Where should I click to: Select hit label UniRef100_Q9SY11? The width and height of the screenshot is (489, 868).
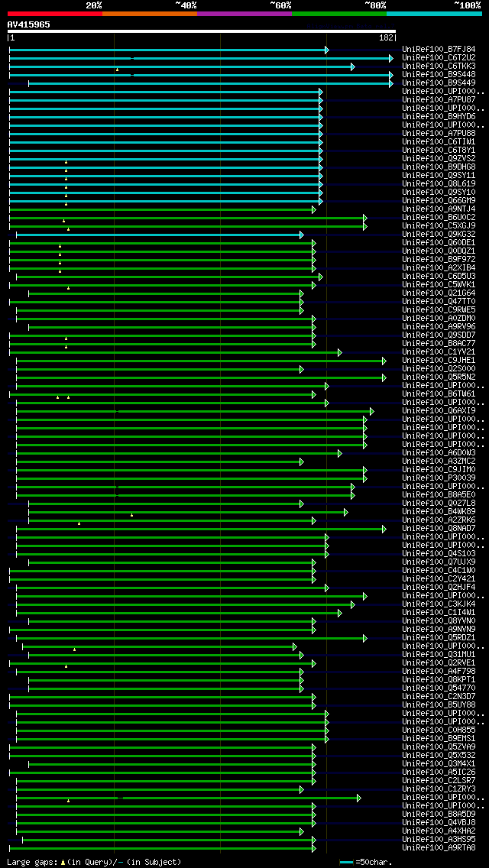439,176
